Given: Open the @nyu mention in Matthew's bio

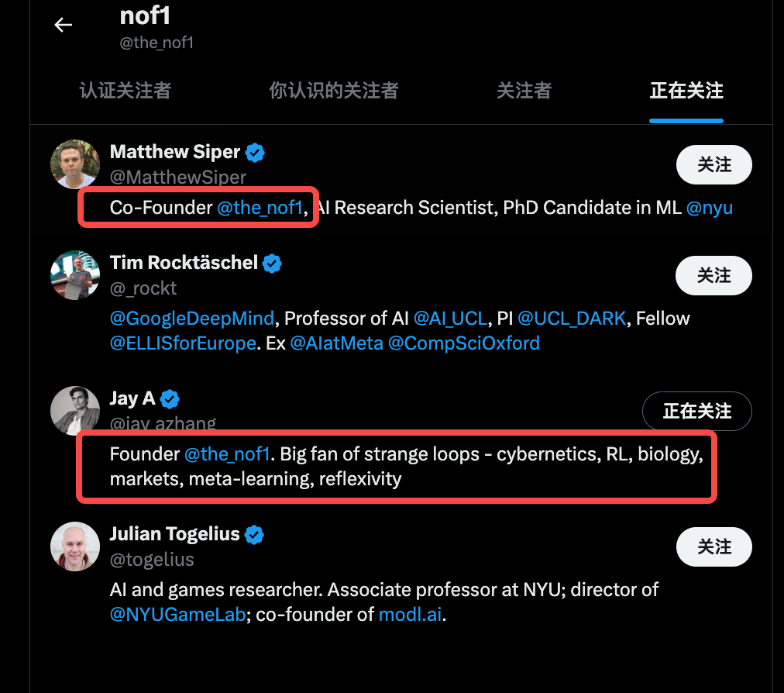Looking at the screenshot, I should (x=709, y=208).
